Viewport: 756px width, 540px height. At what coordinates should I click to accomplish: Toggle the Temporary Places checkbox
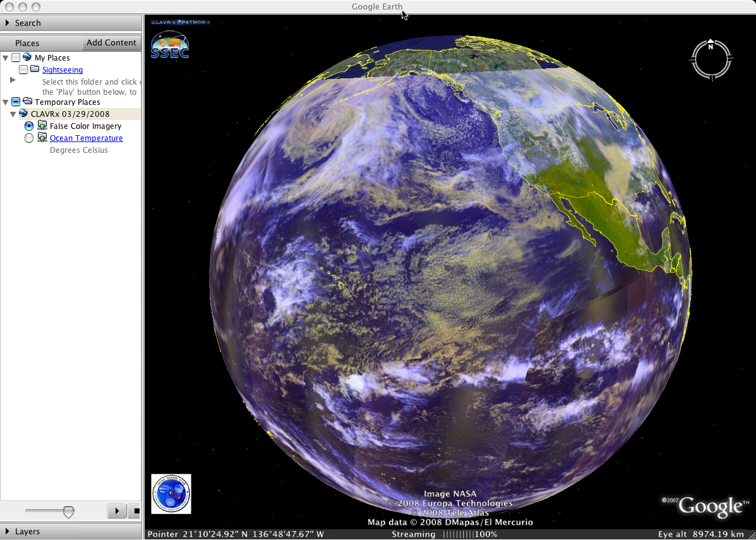[x=16, y=102]
